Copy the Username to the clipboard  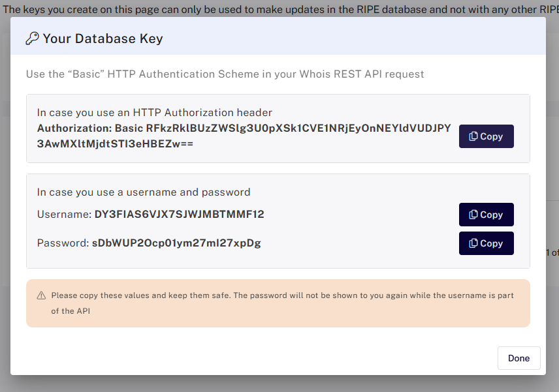coord(487,215)
